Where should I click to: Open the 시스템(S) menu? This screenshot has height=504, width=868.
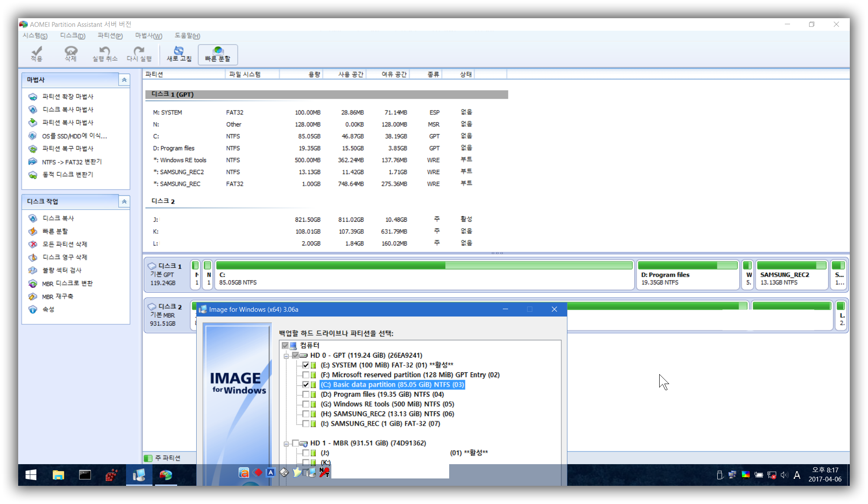pos(35,36)
